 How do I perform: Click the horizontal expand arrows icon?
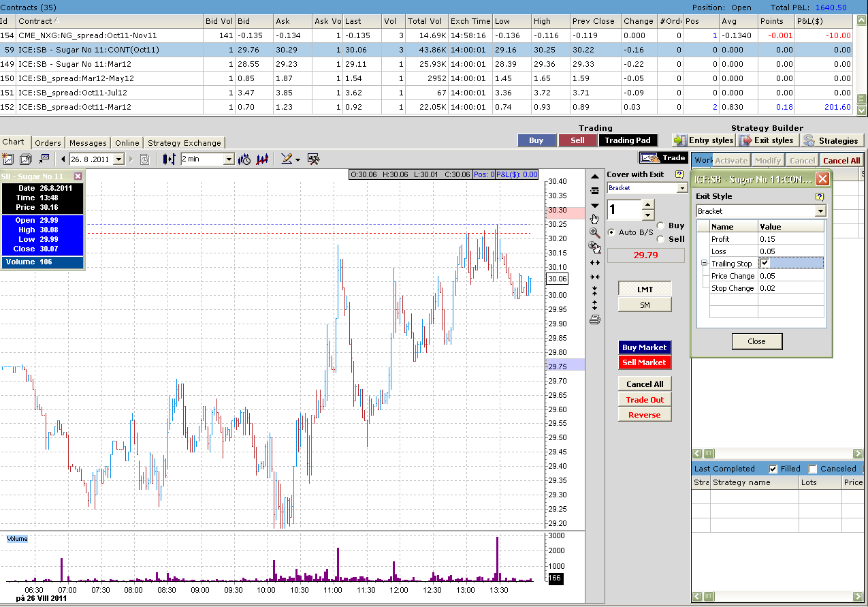point(595,262)
